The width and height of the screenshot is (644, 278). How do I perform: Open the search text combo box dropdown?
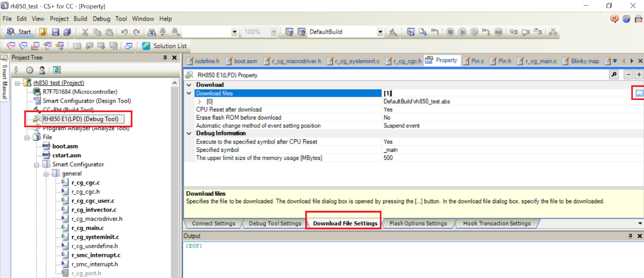[234, 32]
